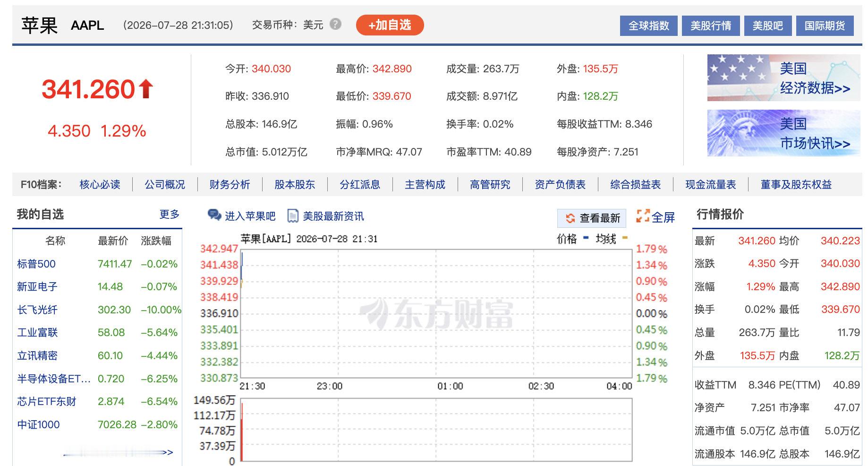Click the refresh icon in 查看最新

pos(570,218)
